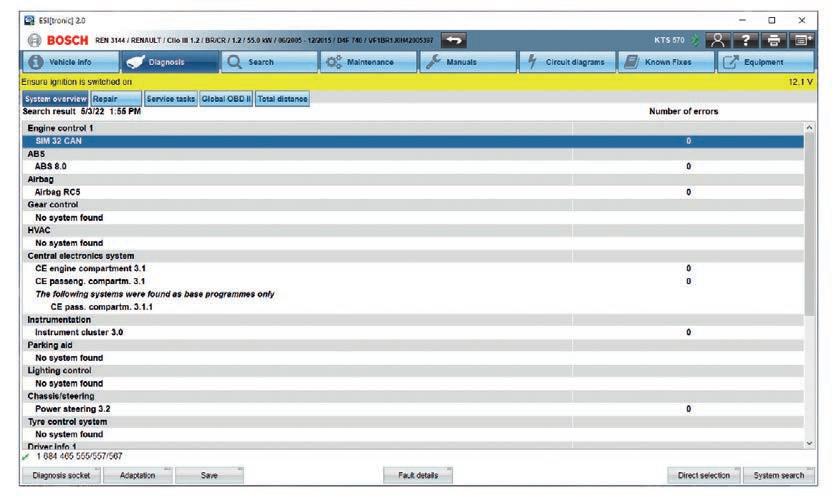Click the Save button
The image size is (835, 502).
point(209,475)
